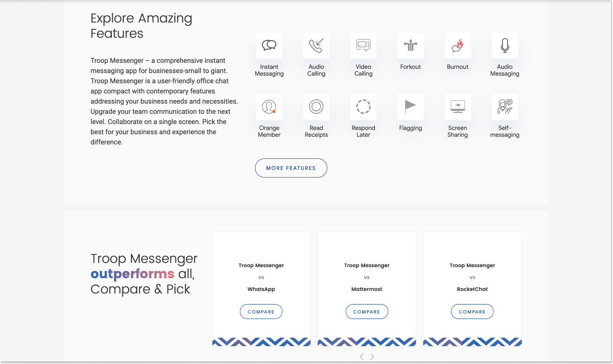Click the Self-messaging person icon
The image size is (613, 364).
pyautogui.click(x=505, y=107)
